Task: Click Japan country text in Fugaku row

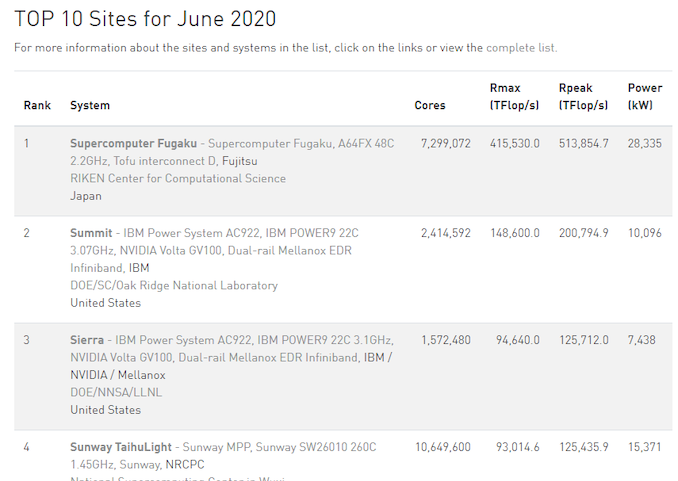Action: tap(86, 196)
